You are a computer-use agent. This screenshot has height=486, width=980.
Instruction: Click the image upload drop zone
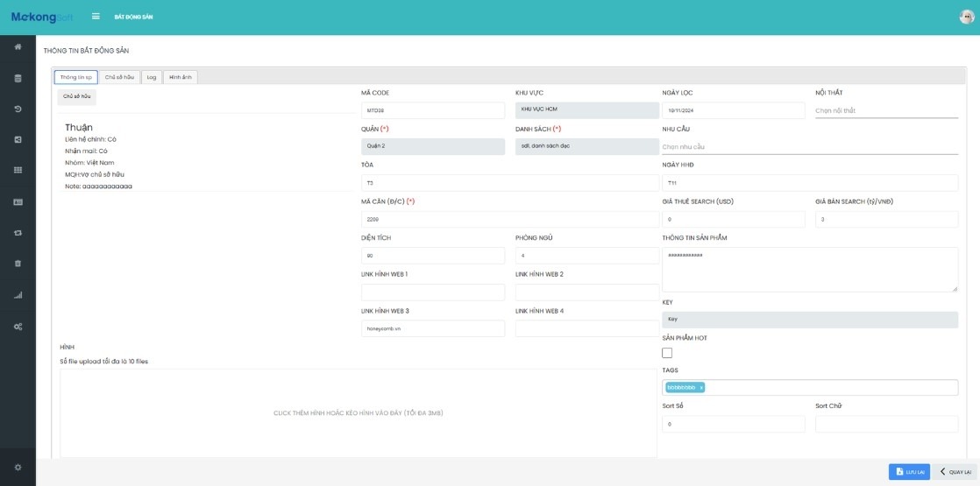tap(358, 412)
